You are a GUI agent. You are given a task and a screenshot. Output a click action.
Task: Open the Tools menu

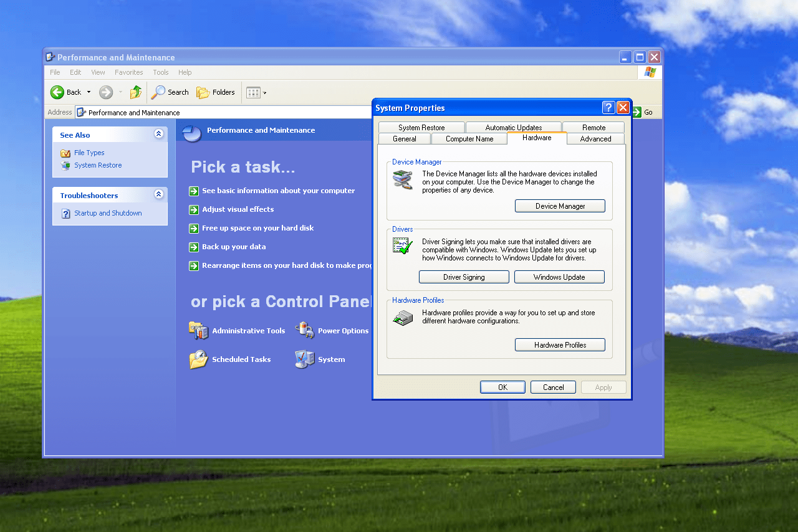(161, 72)
